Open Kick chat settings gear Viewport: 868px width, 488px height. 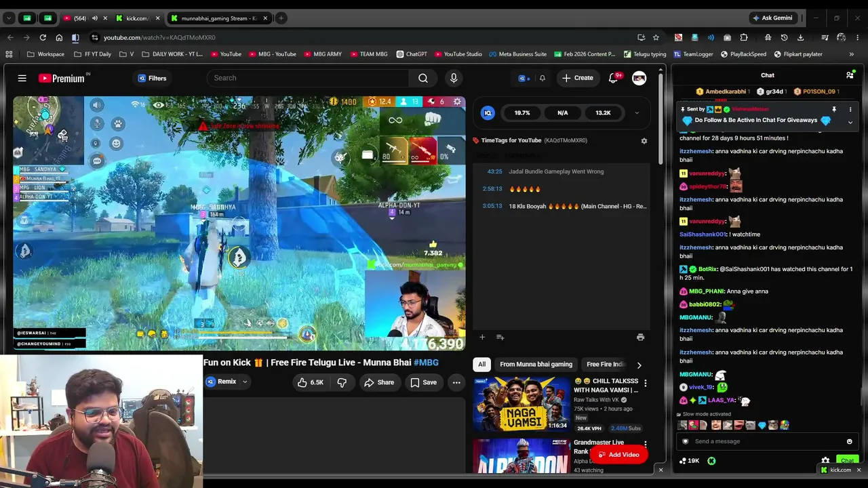[x=825, y=461]
